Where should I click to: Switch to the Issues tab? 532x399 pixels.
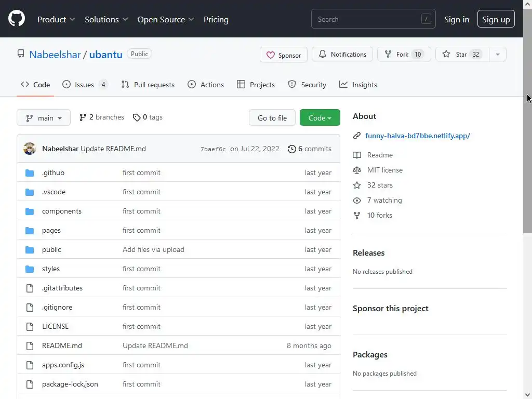coord(85,85)
